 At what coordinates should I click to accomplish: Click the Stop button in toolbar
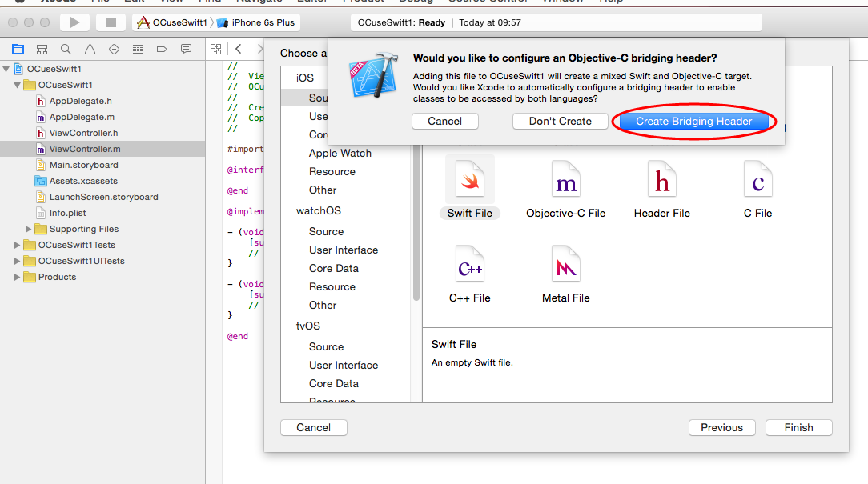111,22
